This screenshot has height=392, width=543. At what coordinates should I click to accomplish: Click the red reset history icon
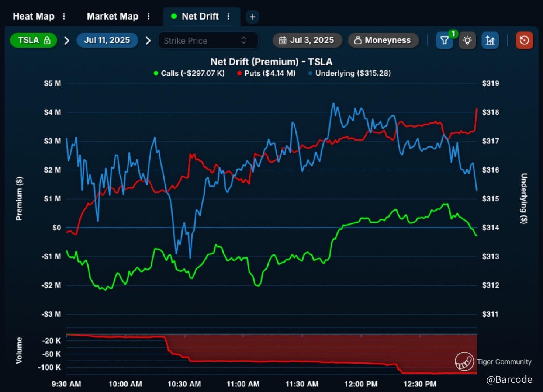(x=524, y=41)
